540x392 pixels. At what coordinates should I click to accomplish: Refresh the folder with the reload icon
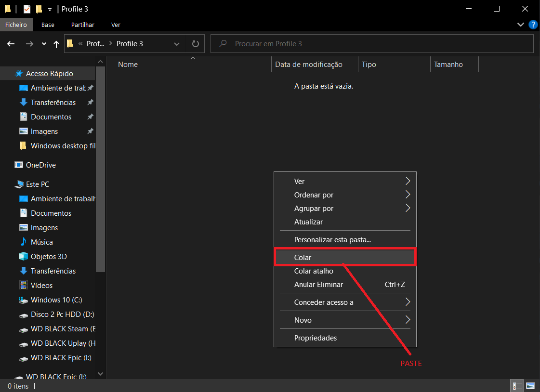(x=195, y=44)
